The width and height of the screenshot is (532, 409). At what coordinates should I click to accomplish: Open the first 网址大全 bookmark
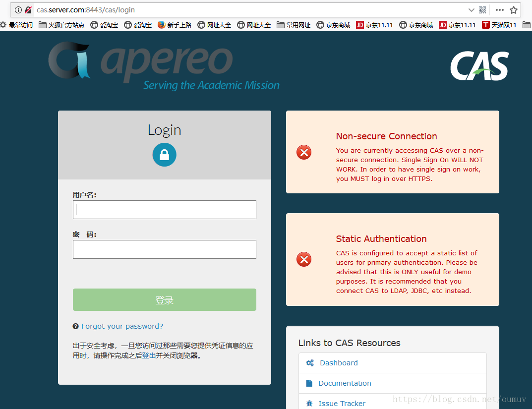214,25
